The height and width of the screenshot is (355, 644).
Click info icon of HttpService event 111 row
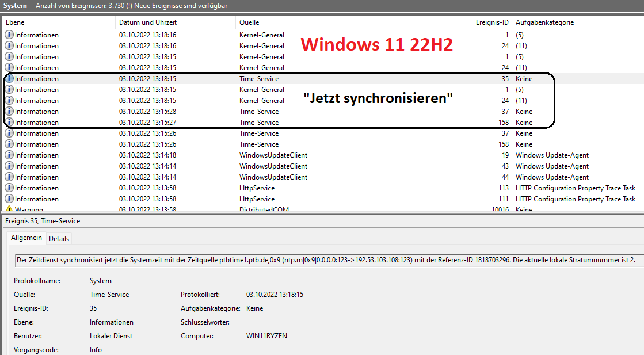9,199
